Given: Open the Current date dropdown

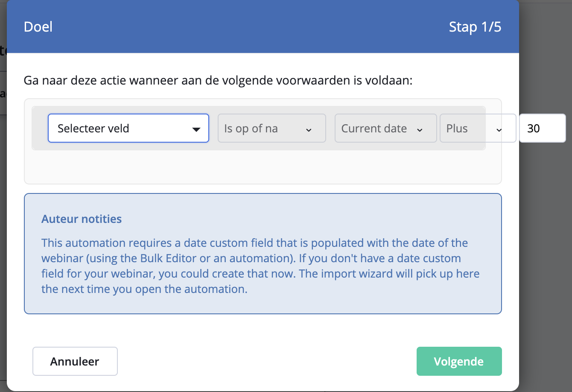Looking at the screenshot, I should coord(386,128).
